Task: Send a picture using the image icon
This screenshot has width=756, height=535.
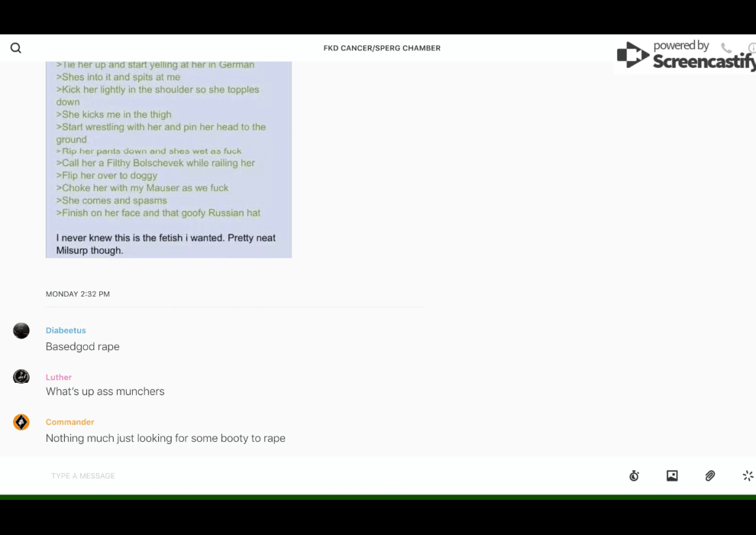Action: click(672, 475)
